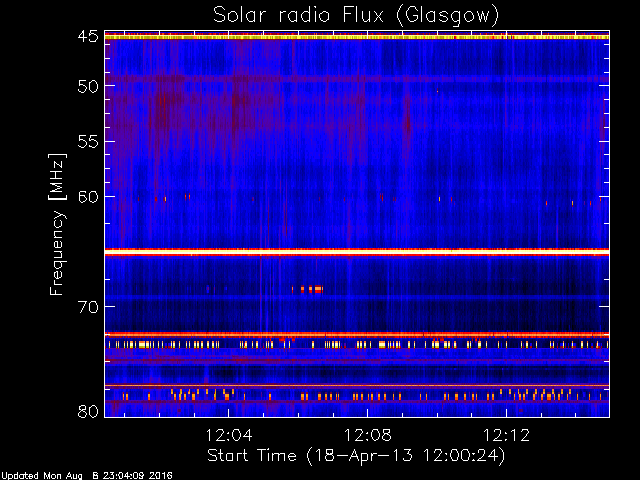The height and width of the screenshot is (480, 640).
Task: Click the 60 MHz axis tick label
Action: click(88, 197)
